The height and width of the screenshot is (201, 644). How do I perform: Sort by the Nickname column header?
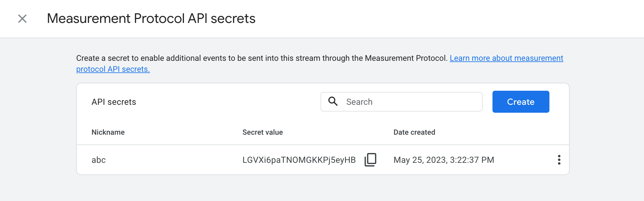108,132
